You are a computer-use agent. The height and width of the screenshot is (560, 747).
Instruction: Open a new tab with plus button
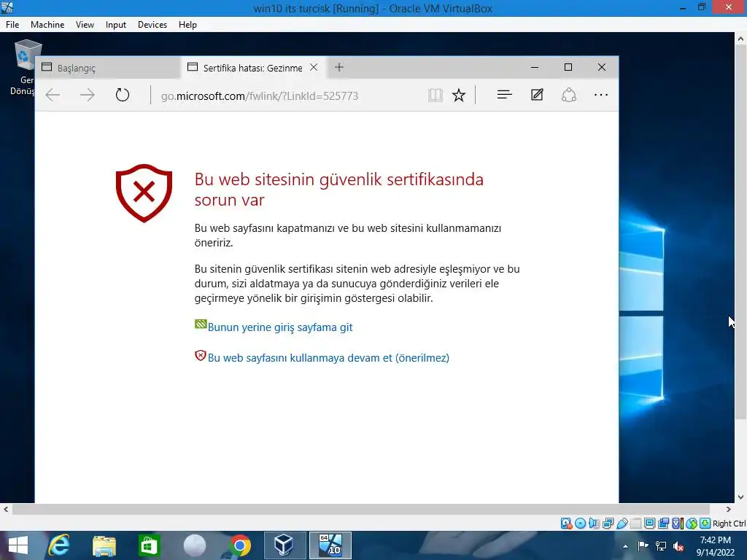[x=338, y=67]
